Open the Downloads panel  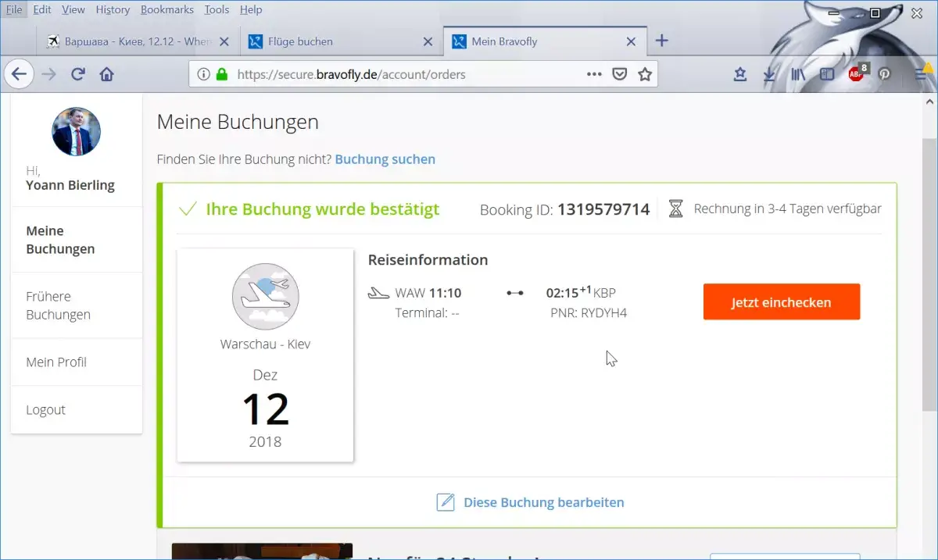tap(769, 74)
